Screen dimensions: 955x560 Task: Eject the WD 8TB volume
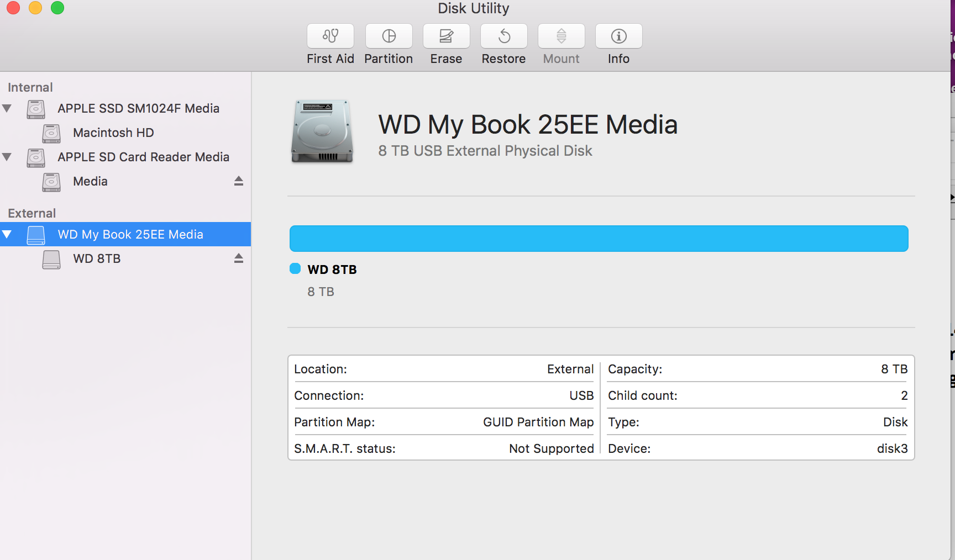(x=239, y=258)
